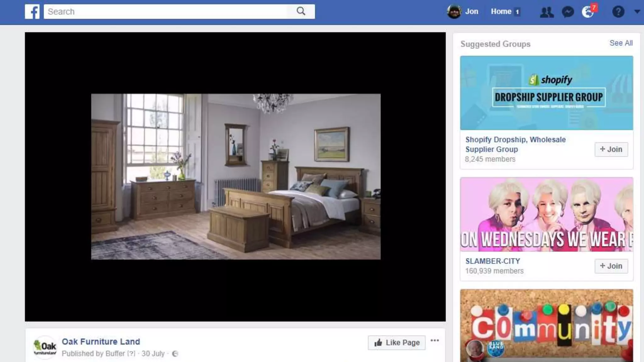Click the Facebook logo icon
644x362 pixels.
click(32, 12)
